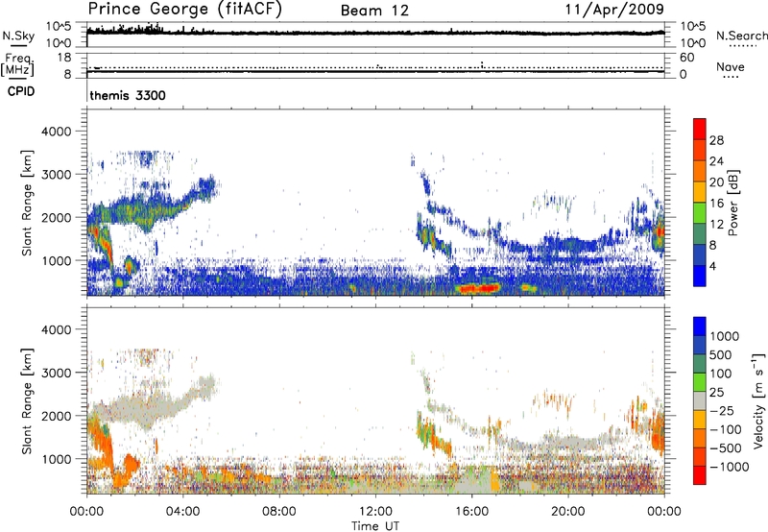This screenshot has height=532, width=768.
Task: Click the "4" label on the Power colorbar
Action: (x=713, y=267)
